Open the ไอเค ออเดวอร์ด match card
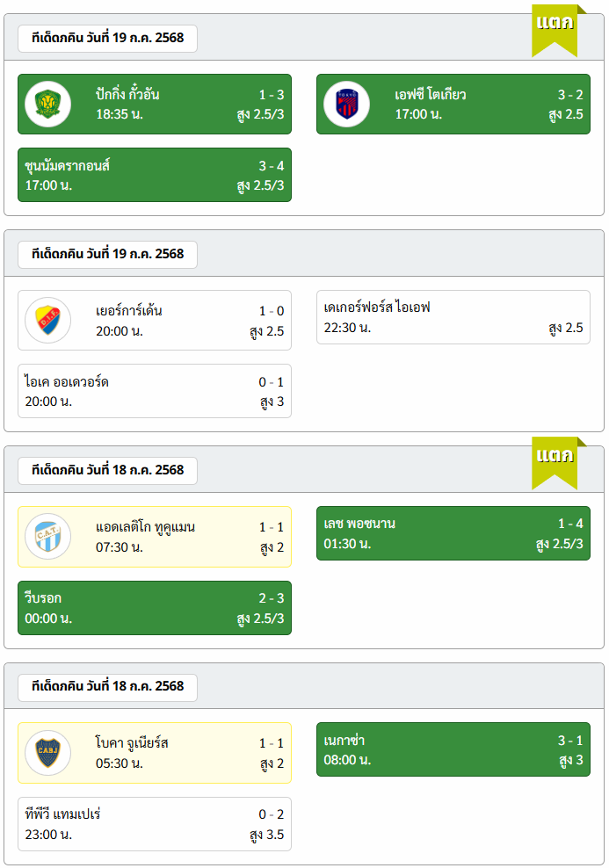Viewport: 609px width, 868px height. coord(154,391)
